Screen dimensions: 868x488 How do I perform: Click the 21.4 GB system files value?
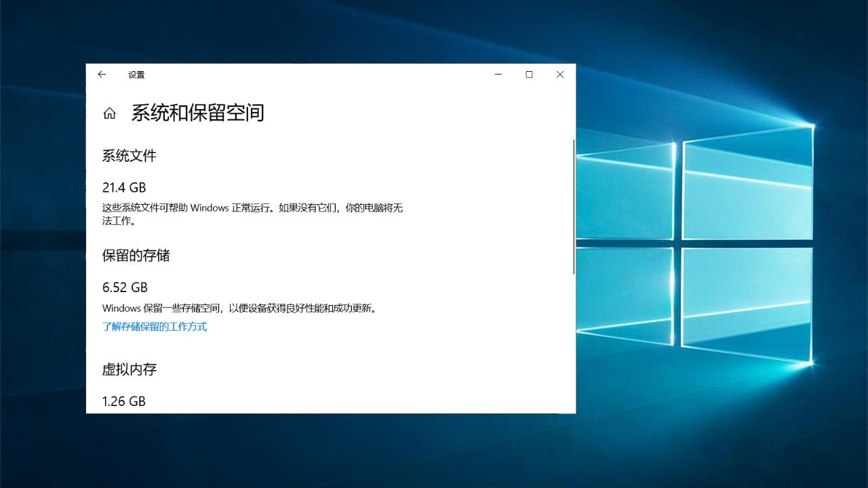[124, 188]
